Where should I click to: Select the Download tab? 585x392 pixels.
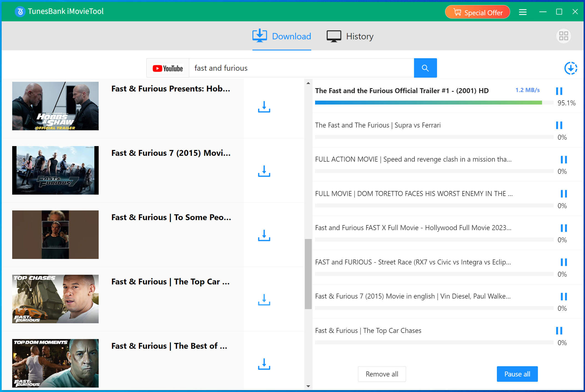(282, 36)
